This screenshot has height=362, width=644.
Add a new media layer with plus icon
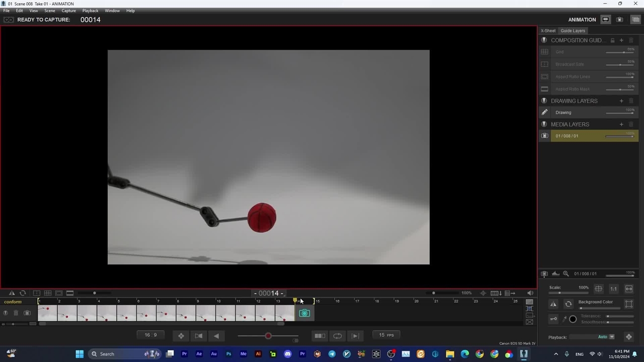[x=621, y=124]
